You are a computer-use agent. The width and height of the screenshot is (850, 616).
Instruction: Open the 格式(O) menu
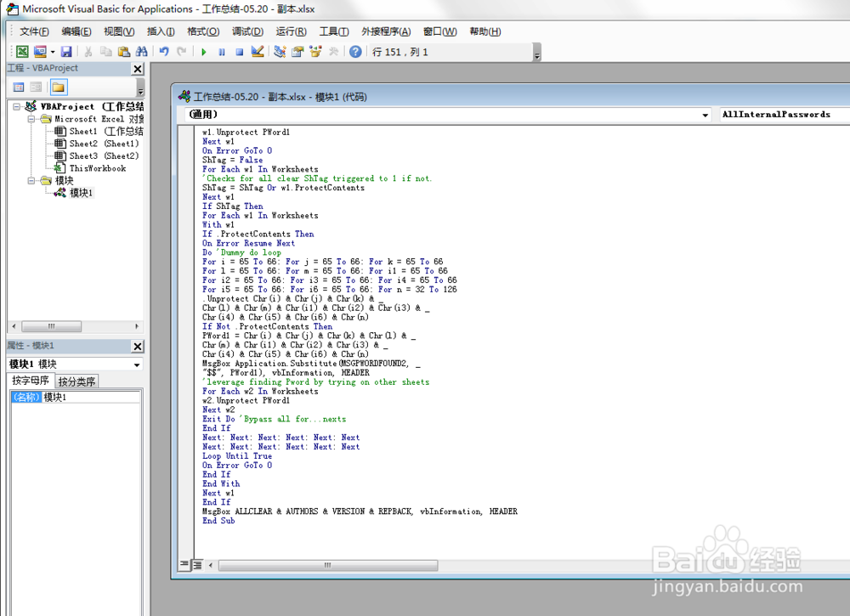pos(203,31)
